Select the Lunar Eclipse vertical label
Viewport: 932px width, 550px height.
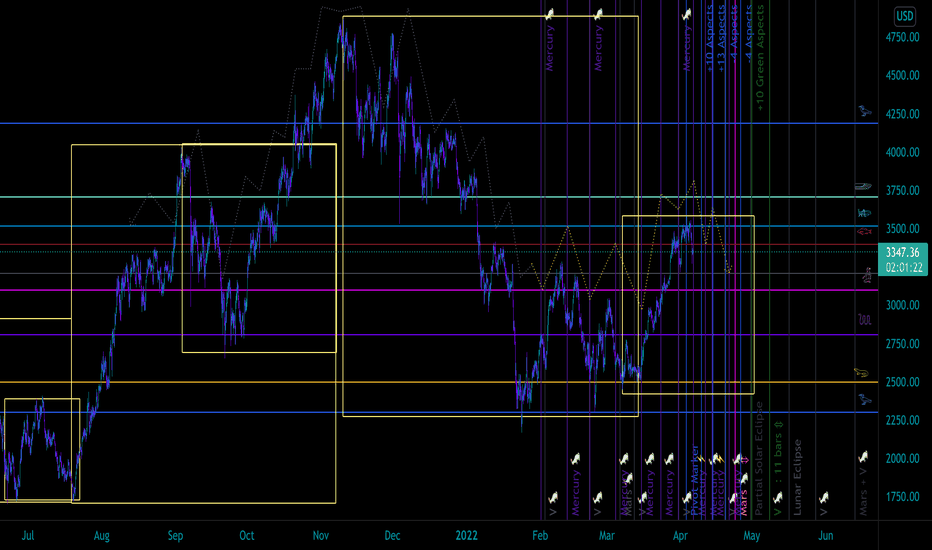pos(798,477)
